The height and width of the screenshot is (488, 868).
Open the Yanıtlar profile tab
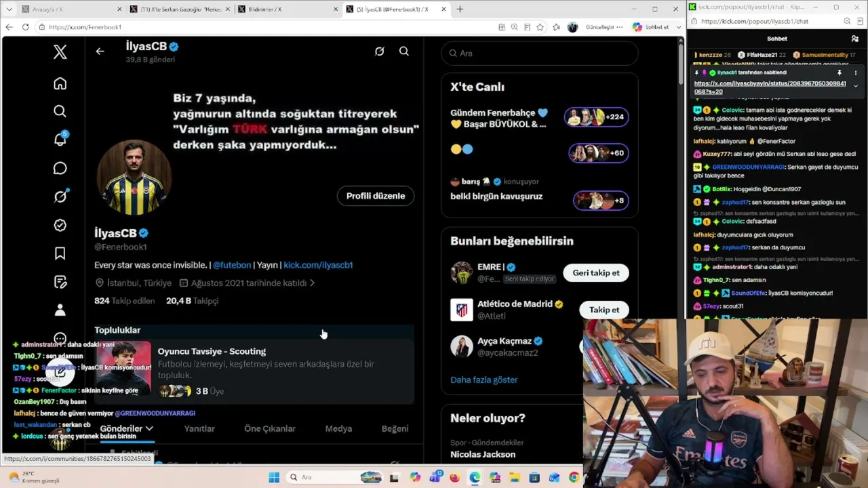pos(199,428)
